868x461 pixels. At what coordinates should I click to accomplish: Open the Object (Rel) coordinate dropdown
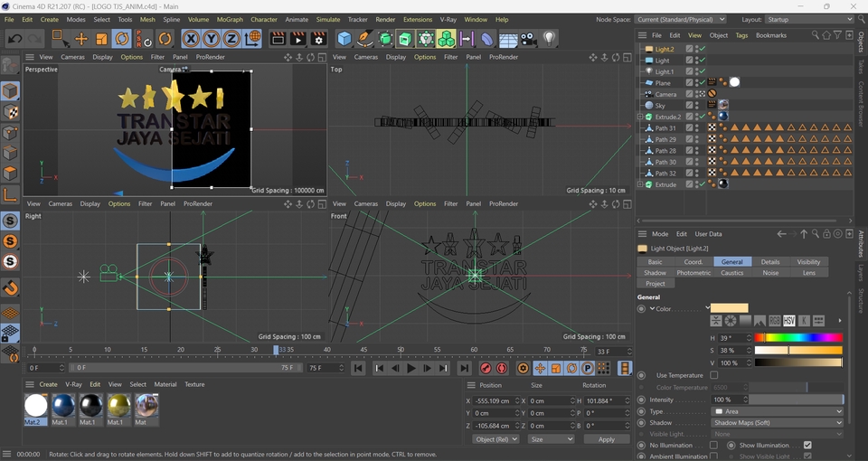496,439
